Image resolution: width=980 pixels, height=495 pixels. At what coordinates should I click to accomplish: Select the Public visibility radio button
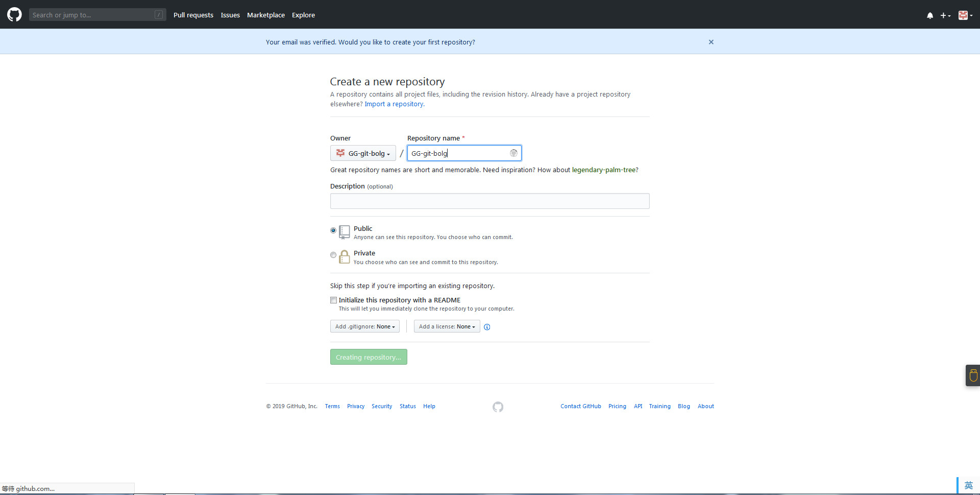click(x=333, y=230)
